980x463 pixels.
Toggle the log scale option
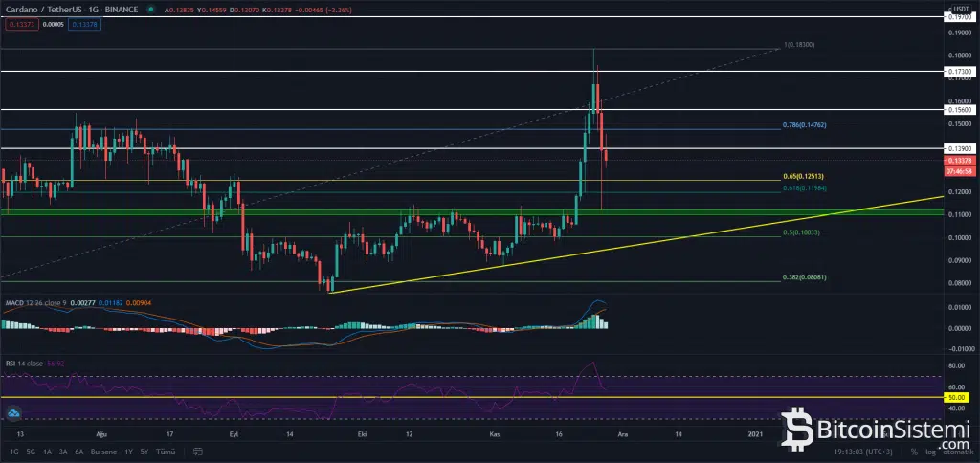932,451
